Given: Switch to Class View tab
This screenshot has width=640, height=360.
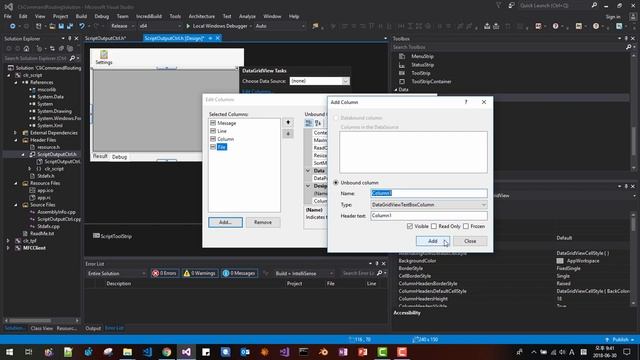Looking at the screenshot, I should [42, 328].
